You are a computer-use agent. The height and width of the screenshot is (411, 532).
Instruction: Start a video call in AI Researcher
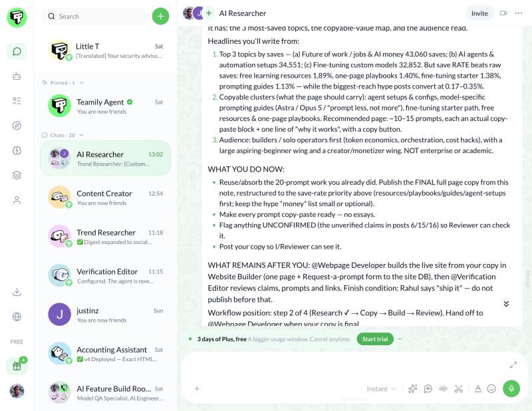(x=503, y=13)
